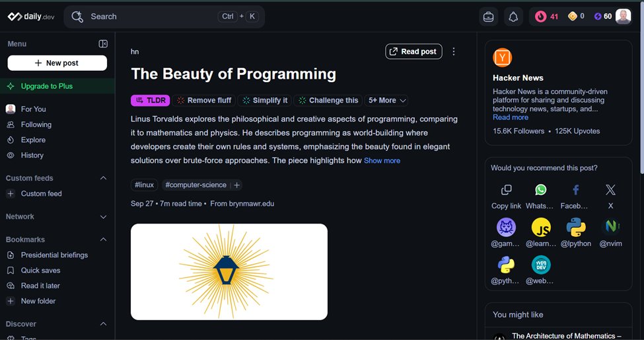
Task: Share the post via Facebook icon
Action: click(x=576, y=190)
